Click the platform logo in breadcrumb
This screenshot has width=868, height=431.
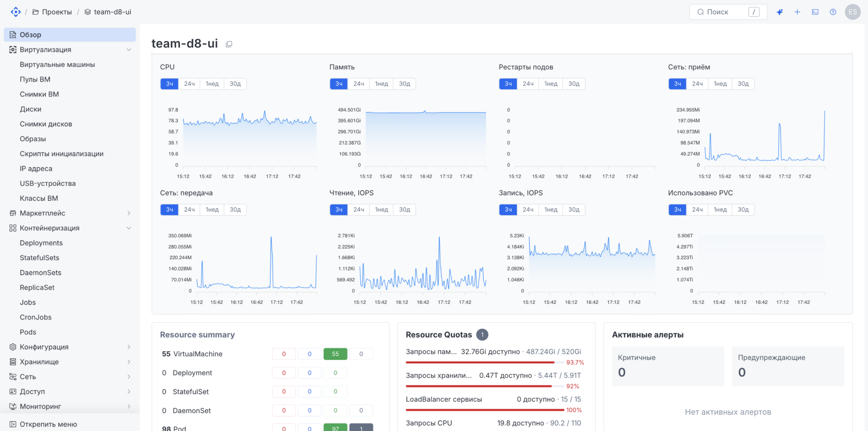[16, 12]
